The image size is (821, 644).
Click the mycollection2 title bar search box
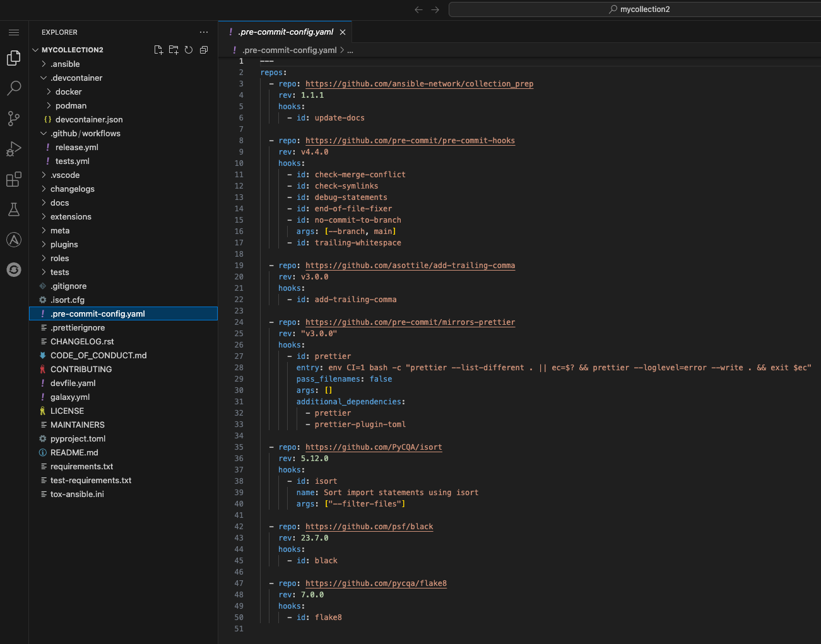(634, 9)
